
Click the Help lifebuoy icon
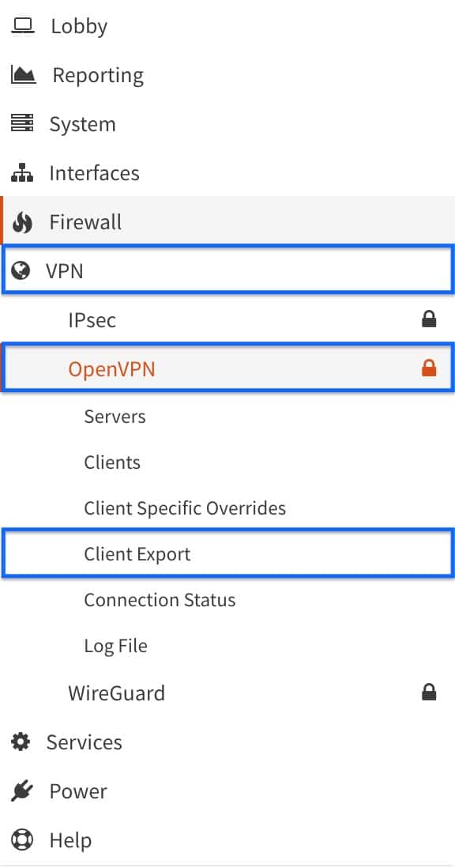[23, 840]
